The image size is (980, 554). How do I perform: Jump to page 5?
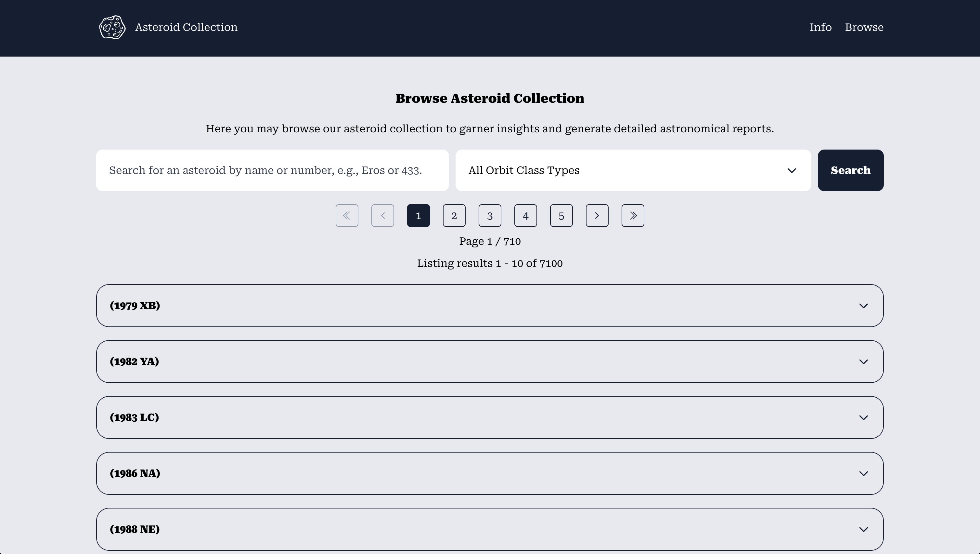click(x=561, y=216)
